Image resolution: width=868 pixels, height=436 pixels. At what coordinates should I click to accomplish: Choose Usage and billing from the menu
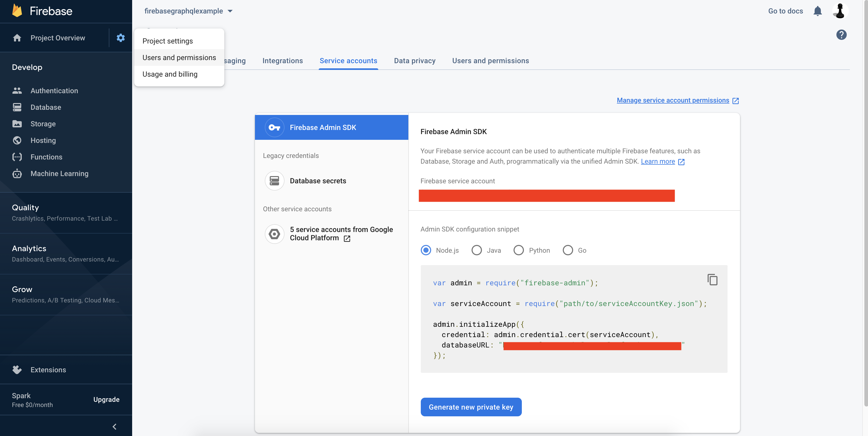click(179, 74)
